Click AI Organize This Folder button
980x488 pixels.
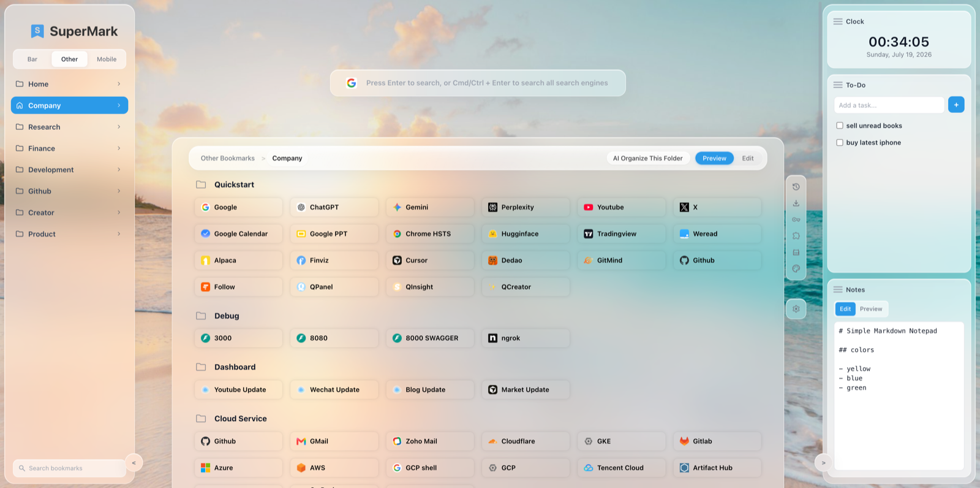648,158
